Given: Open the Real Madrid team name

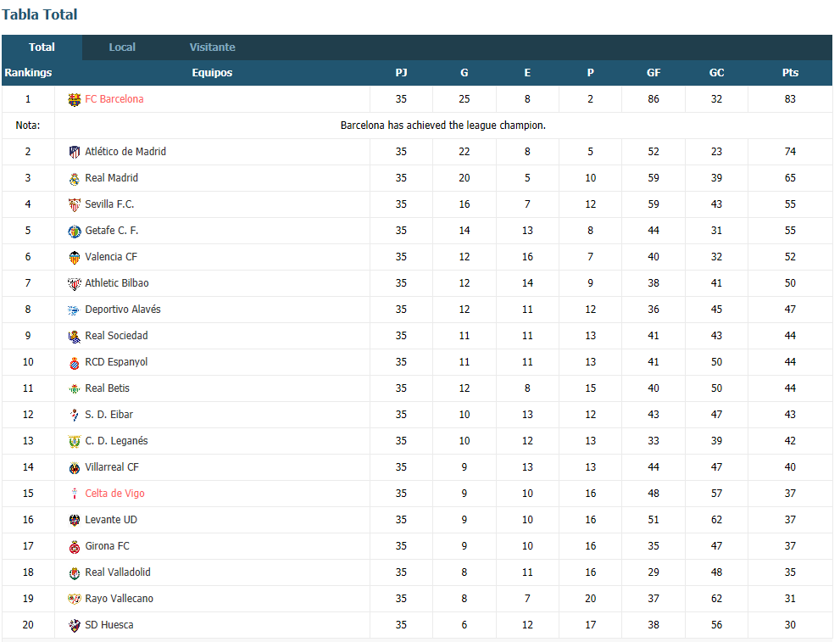Looking at the screenshot, I should click(111, 177).
